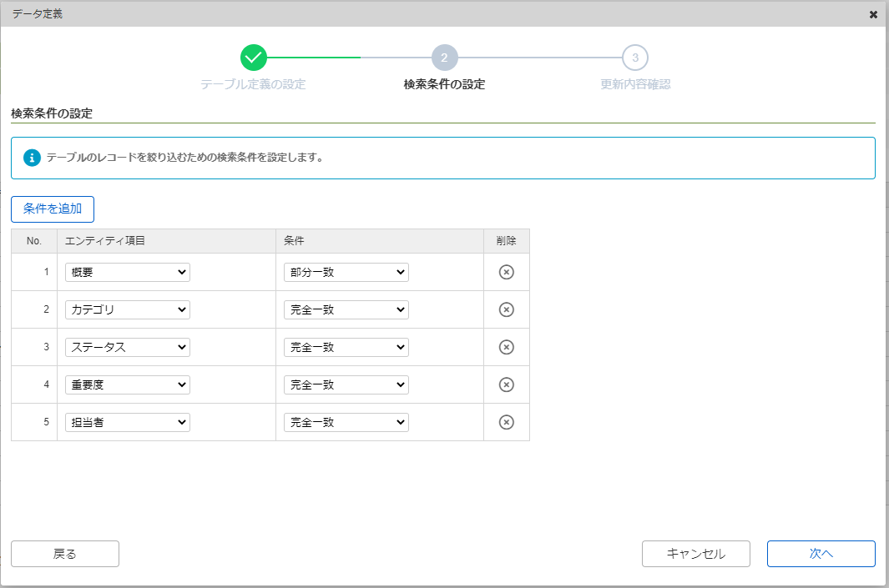Select the 検索条件の設定 step label
Image resolution: width=889 pixels, height=588 pixels.
tap(444, 84)
